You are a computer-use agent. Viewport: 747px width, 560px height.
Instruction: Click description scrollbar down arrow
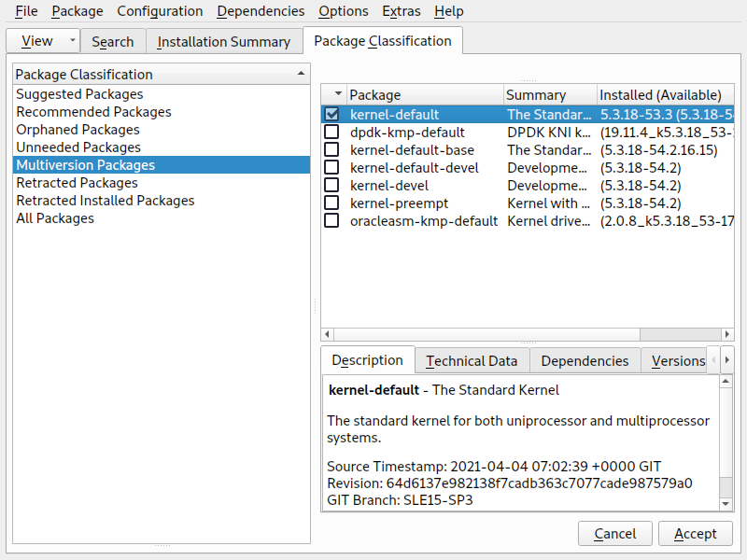(726, 503)
